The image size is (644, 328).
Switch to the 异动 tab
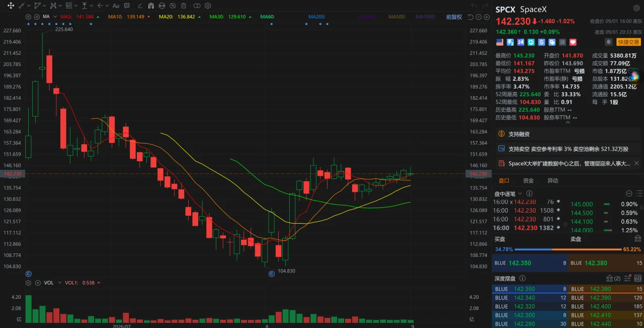[553, 180]
